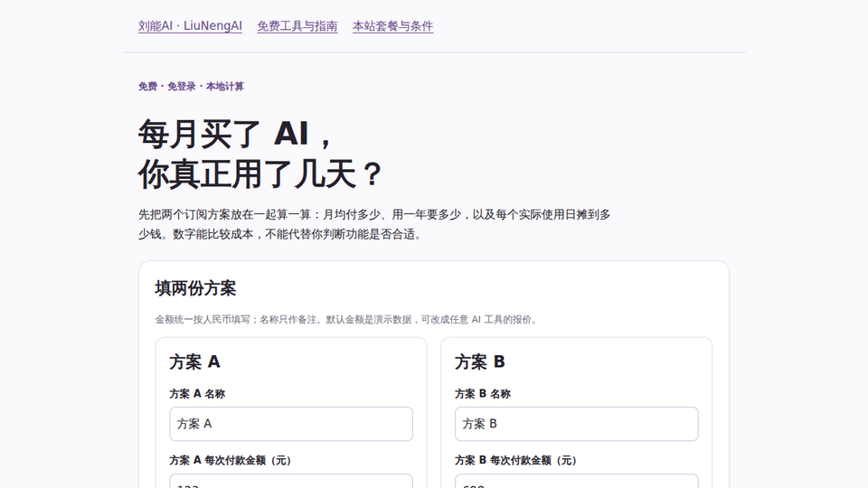Click the headline line 你真正用了几天？
The height and width of the screenshot is (488, 868).
coord(260,174)
